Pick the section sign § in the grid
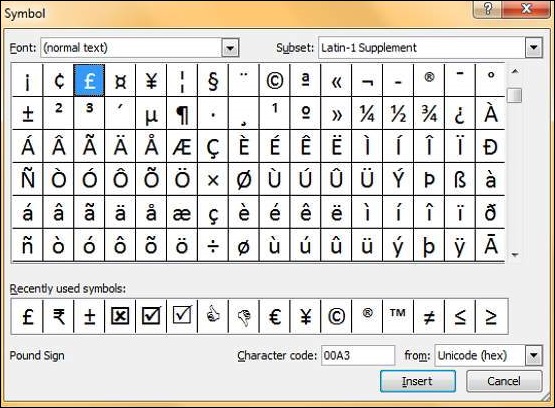Screen dimensions: 555x408 (213, 80)
